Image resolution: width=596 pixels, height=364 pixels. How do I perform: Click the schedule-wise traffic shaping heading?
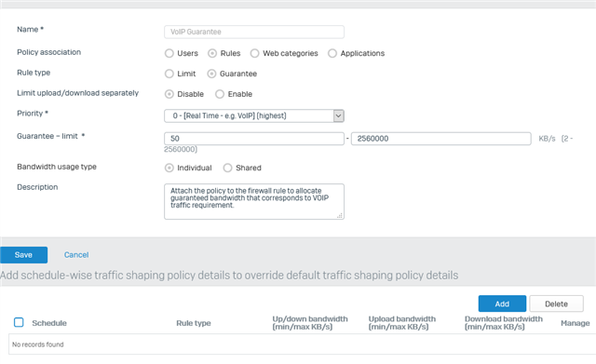click(x=229, y=275)
